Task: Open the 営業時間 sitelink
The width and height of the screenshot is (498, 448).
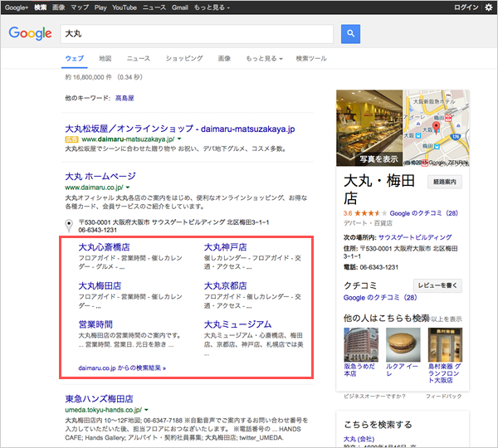Action: (x=95, y=324)
